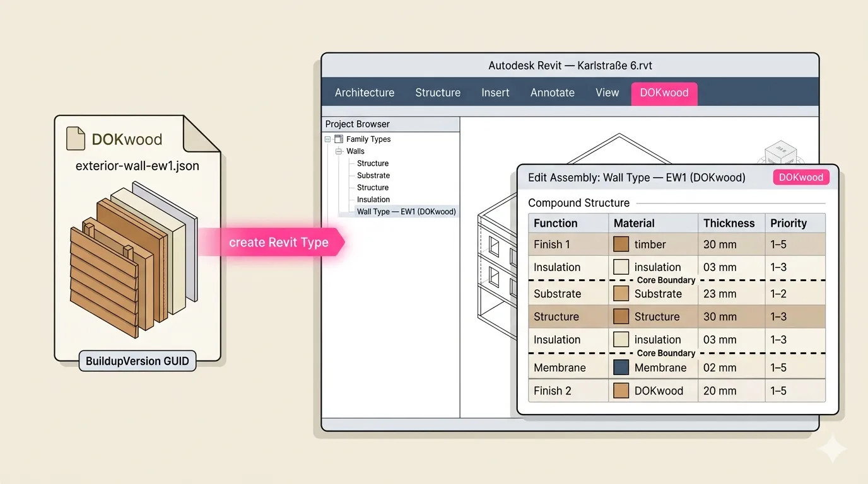Click the BuildupVersion GUID label

[x=138, y=362]
